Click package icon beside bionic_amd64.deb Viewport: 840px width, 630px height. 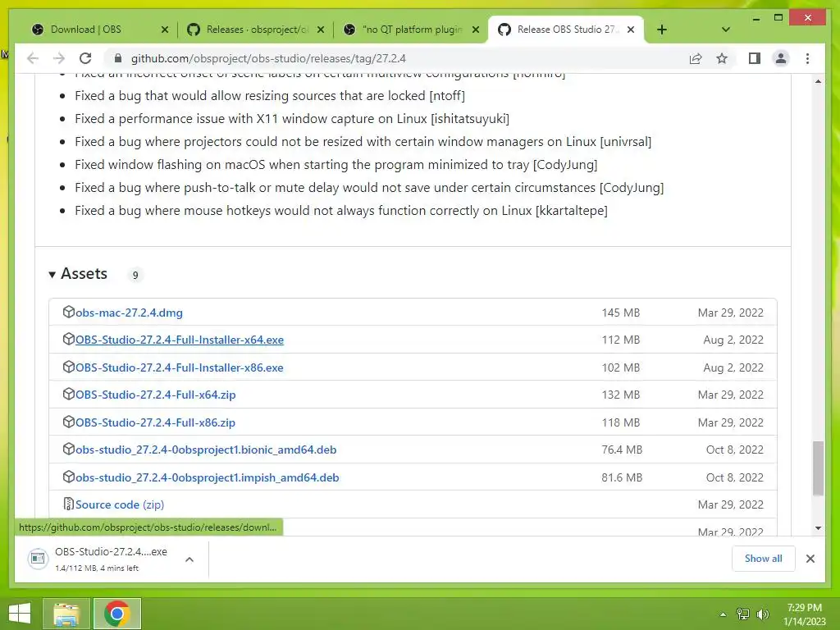click(x=69, y=449)
